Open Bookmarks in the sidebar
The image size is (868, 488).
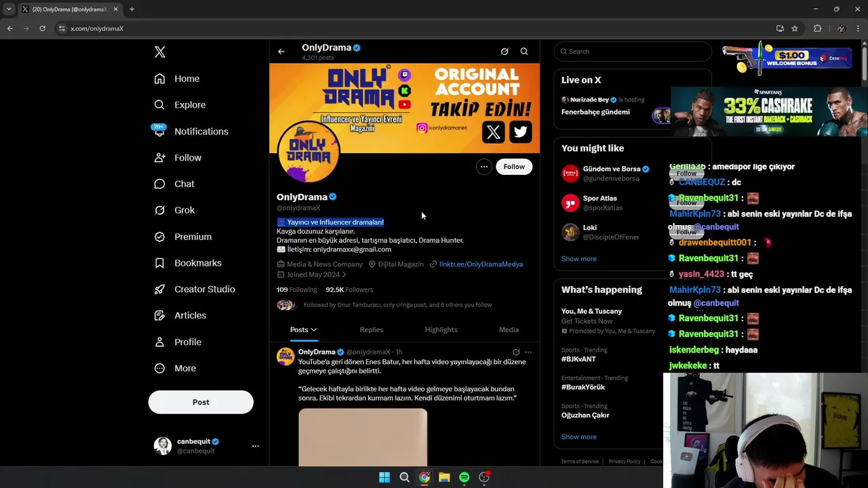click(x=188, y=263)
